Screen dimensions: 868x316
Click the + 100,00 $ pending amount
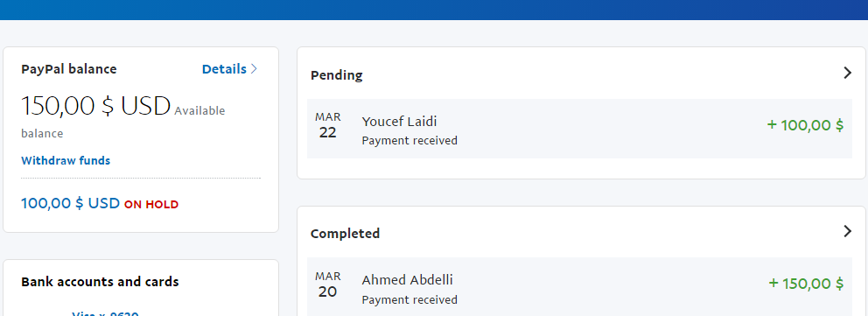pyautogui.click(x=805, y=125)
